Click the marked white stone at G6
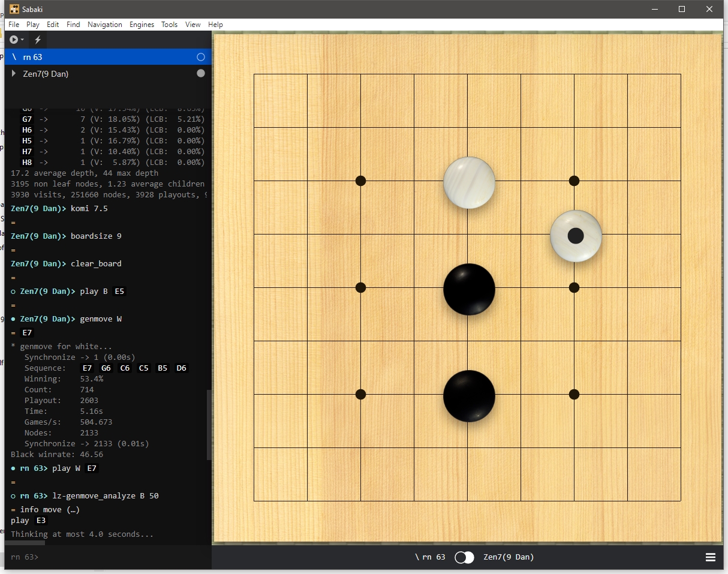728x574 pixels. tap(576, 236)
